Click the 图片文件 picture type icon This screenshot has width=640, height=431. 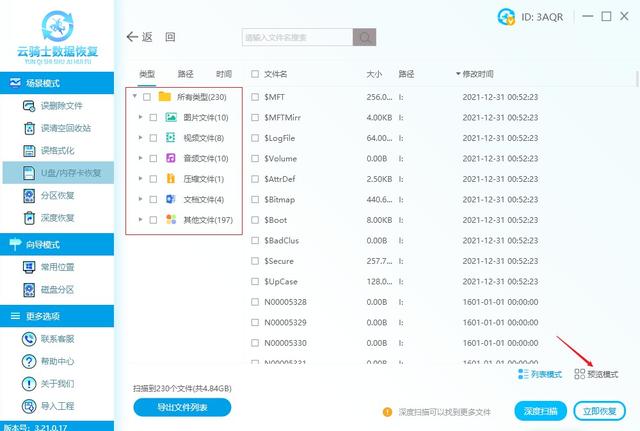coord(171,118)
